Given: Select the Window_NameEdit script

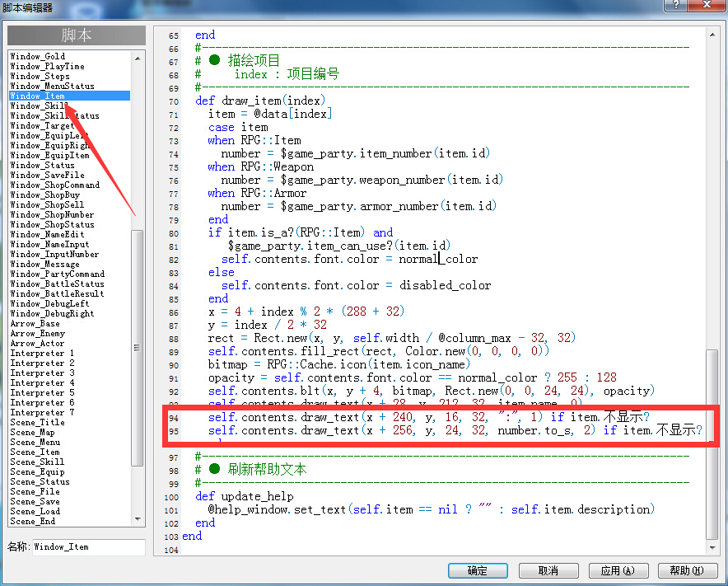Looking at the screenshot, I should (48, 234).
